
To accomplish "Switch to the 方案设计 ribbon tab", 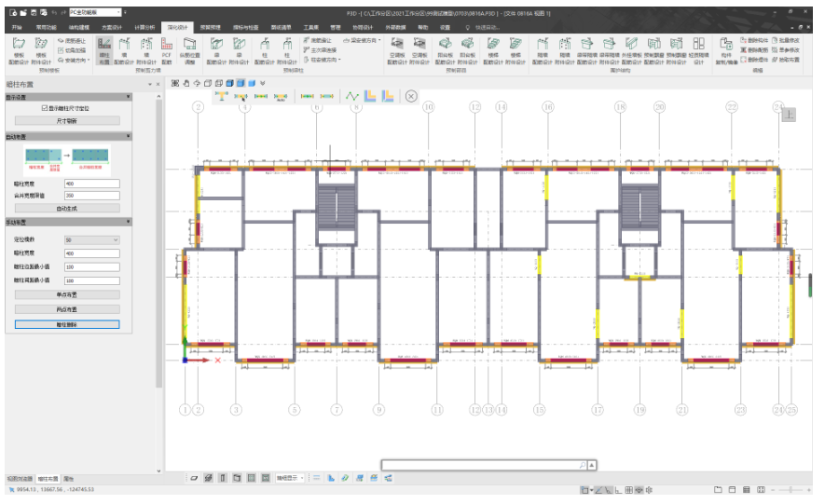I will click(111, 27).
